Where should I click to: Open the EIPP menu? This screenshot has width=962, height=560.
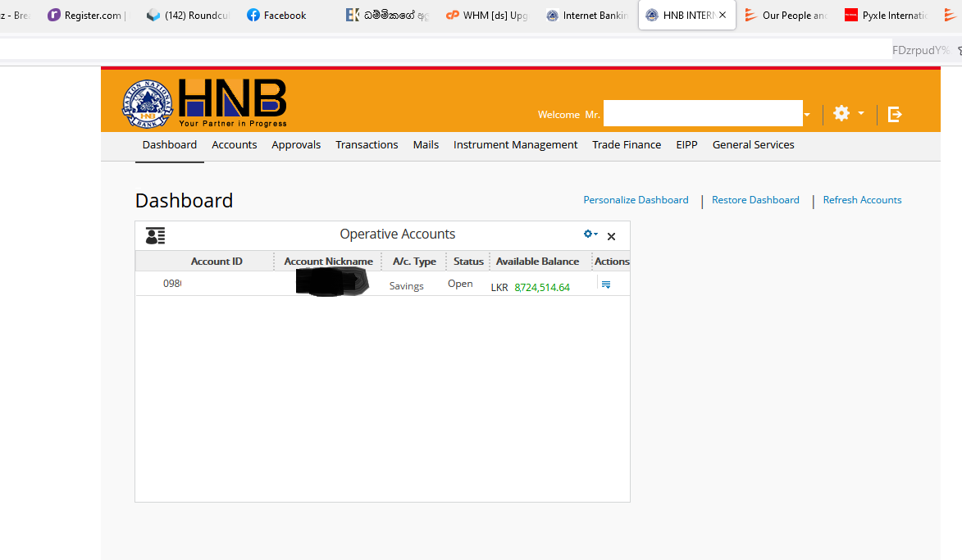pos(686,145)
